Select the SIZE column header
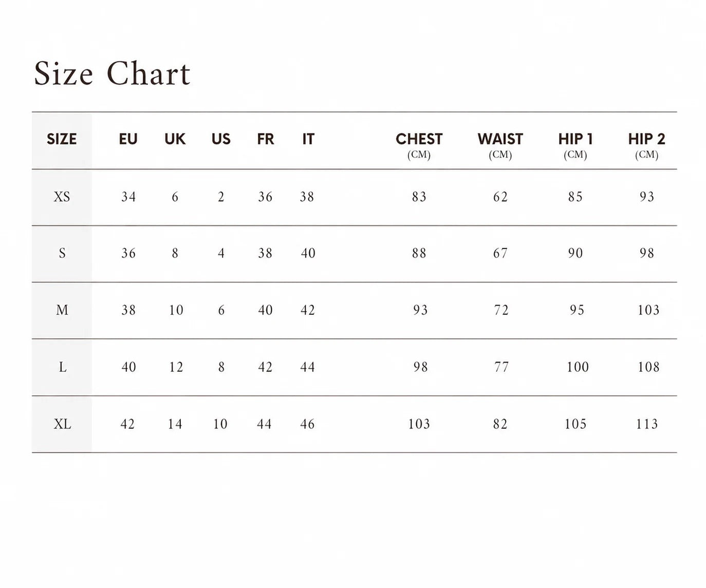The width and height of the screenshot is (706, 588). tap(62, 139)
